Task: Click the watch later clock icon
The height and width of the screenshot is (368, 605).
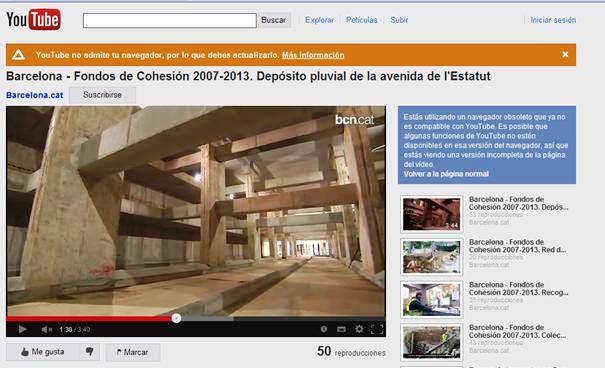Action: [x=324, y=329]
